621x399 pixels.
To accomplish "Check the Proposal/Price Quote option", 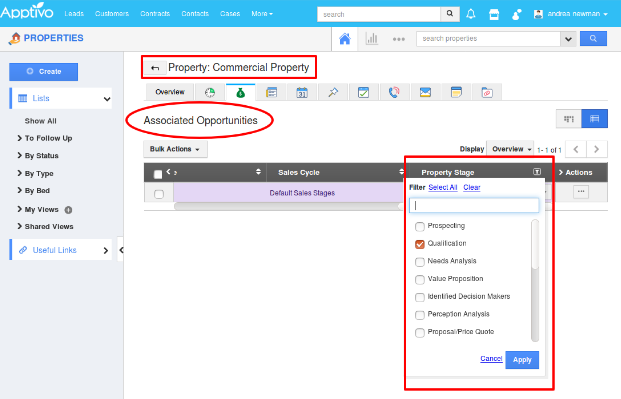I will [x=419, y=332].
